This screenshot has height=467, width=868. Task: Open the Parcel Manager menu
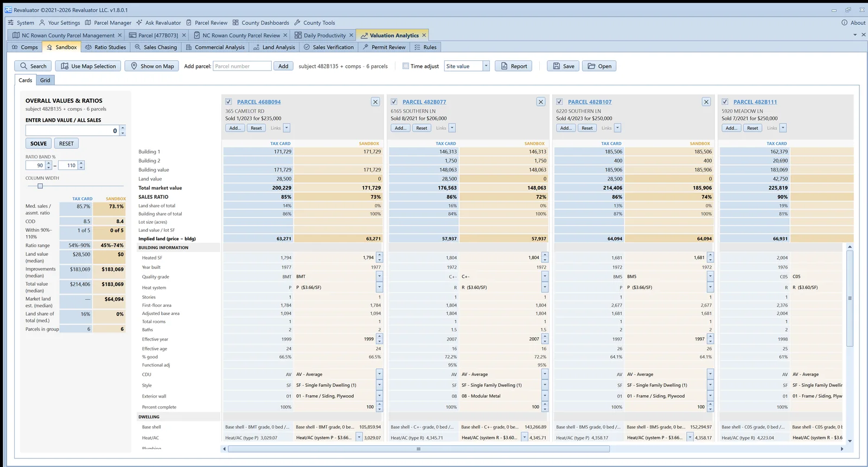coord(108,23)
